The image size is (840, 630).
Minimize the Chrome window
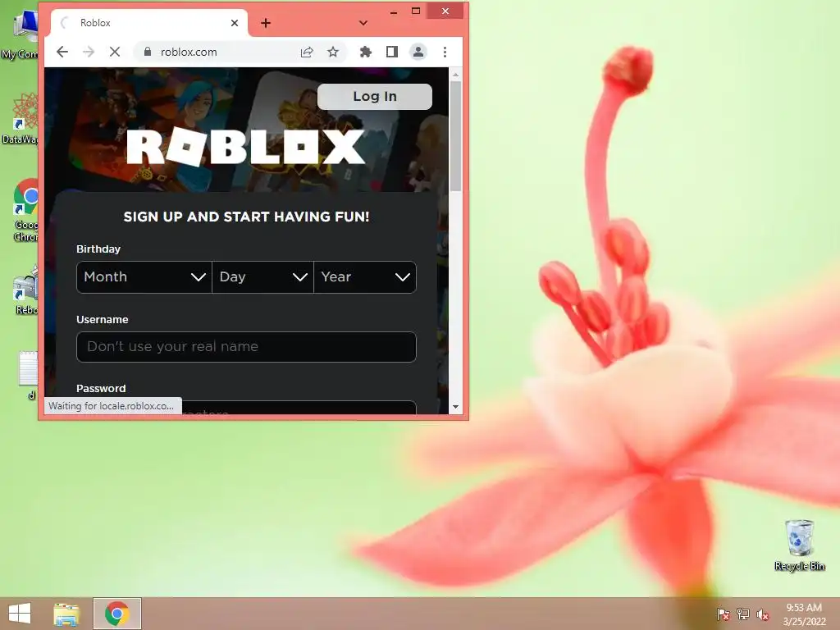[394, 11]
